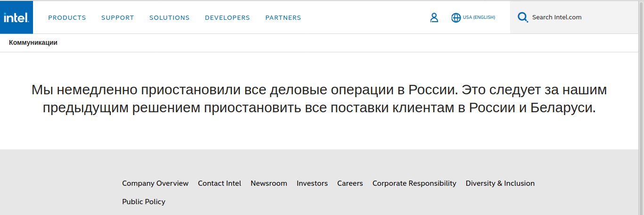Open Corporate Responsibility link
The height and width of the screenshot is (215, 644).
click(x=414, y=183)
